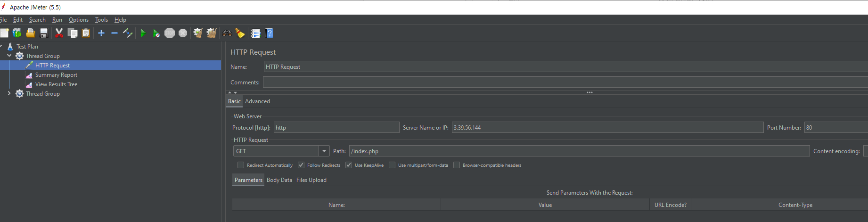The image size is (868, 222).
Task: Click the URL Encode? column header
Action: (x=670, y=205)
